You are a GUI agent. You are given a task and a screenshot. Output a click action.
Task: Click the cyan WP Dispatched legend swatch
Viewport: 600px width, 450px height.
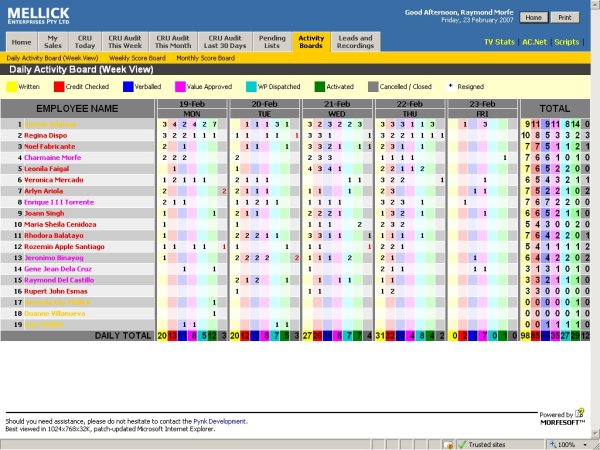tap(251, 87)
